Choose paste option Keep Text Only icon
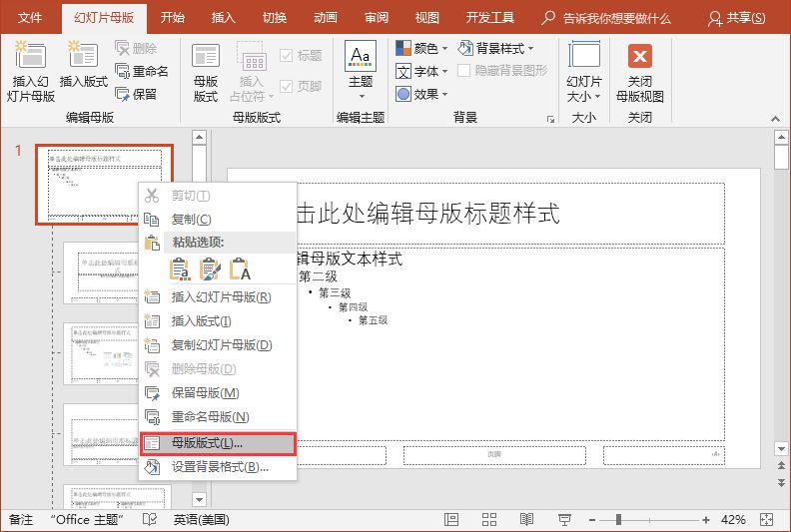The height and width of the screenshot is (532, 791). tap(240, 269)
